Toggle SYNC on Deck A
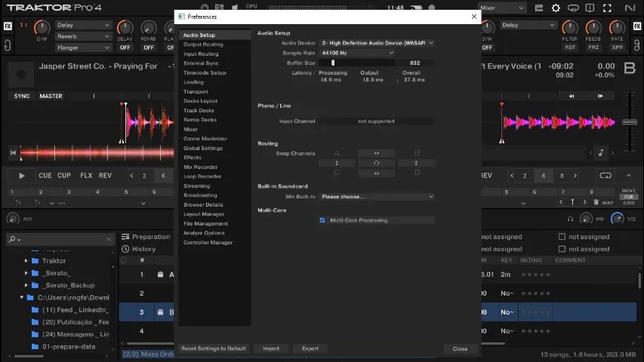 [x=22, y=96]
